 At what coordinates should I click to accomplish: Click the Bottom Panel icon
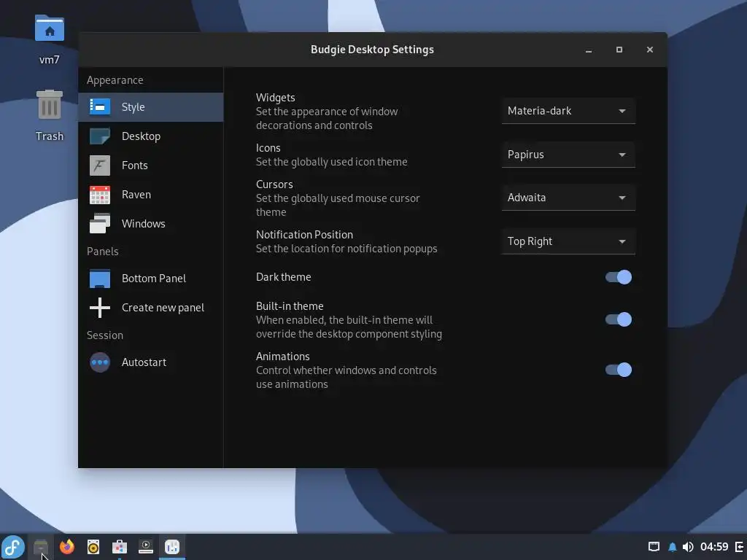pos(100,279)
